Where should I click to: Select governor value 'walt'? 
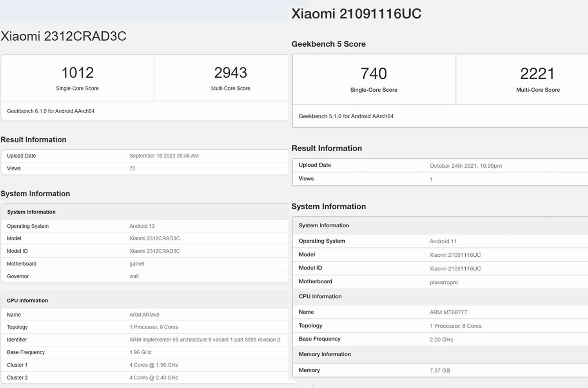pos(134,276)
